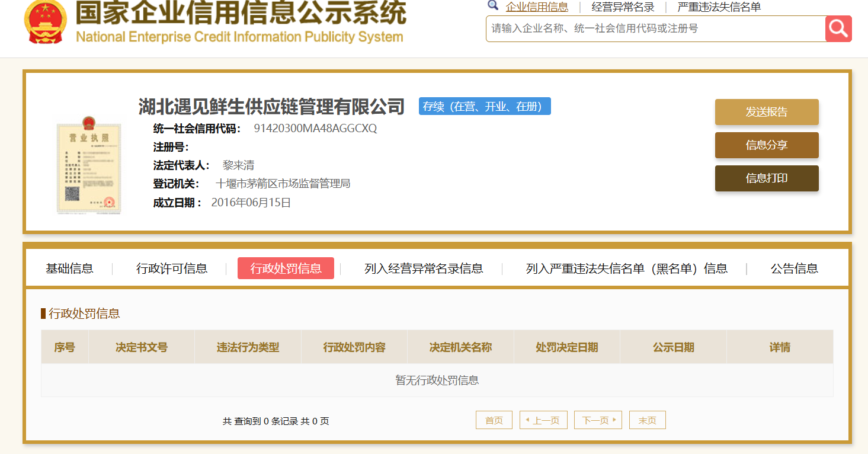Go to first page with 首页

(x=494, y=420)
